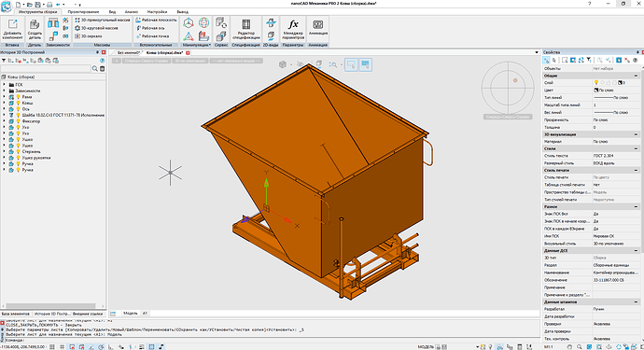Switch to the Проектирование ribbon tab
Screen dimensions: 644x350
point(83,12)
